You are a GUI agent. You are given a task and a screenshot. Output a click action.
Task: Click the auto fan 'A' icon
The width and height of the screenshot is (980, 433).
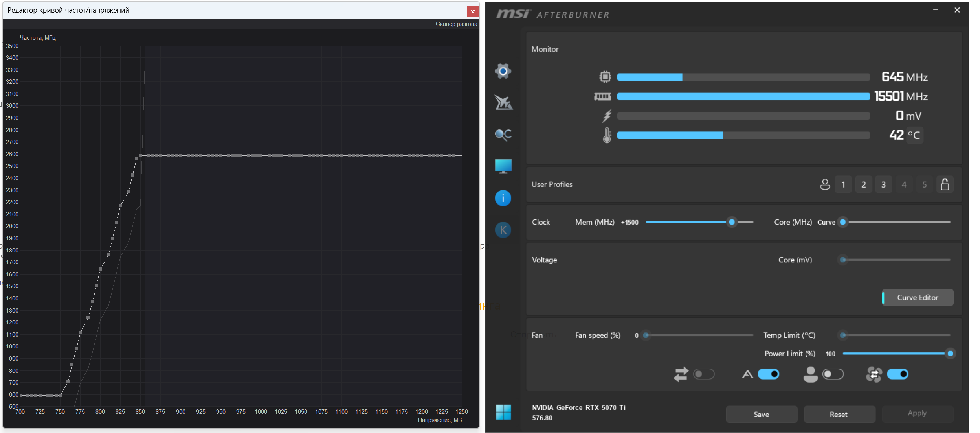(747, 374)
